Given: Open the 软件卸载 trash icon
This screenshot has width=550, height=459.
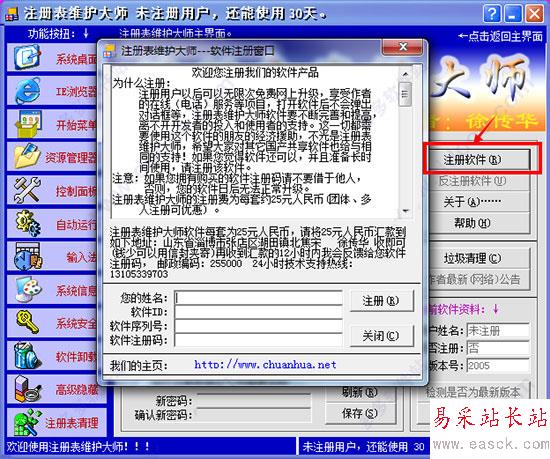Looking at the screenshot, I should pos(27,356).
